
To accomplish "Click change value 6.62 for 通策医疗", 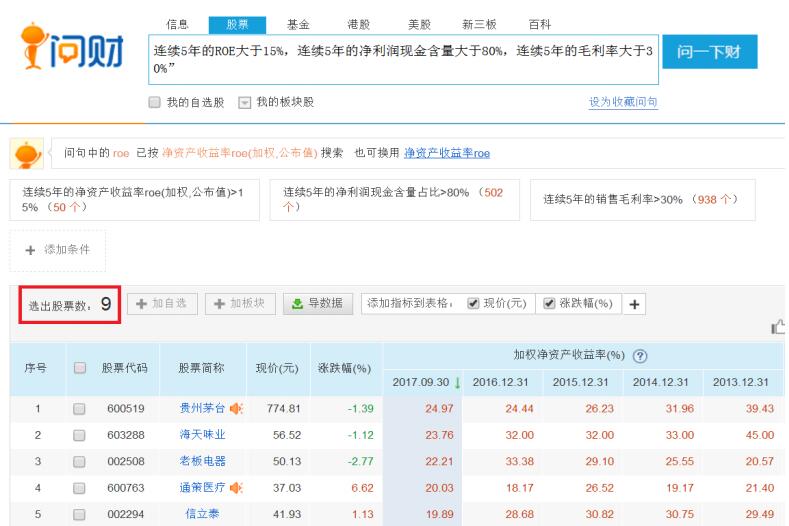I will (362, 488).
